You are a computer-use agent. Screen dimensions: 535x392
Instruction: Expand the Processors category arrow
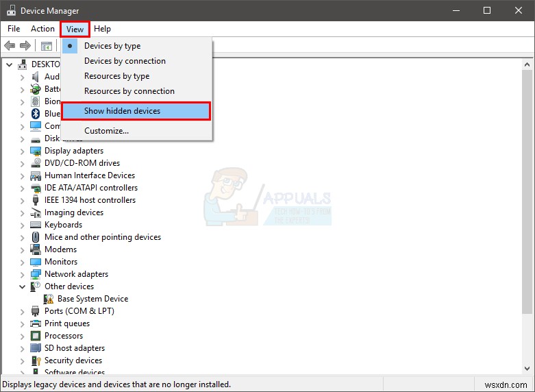click(x=23, y=336)
